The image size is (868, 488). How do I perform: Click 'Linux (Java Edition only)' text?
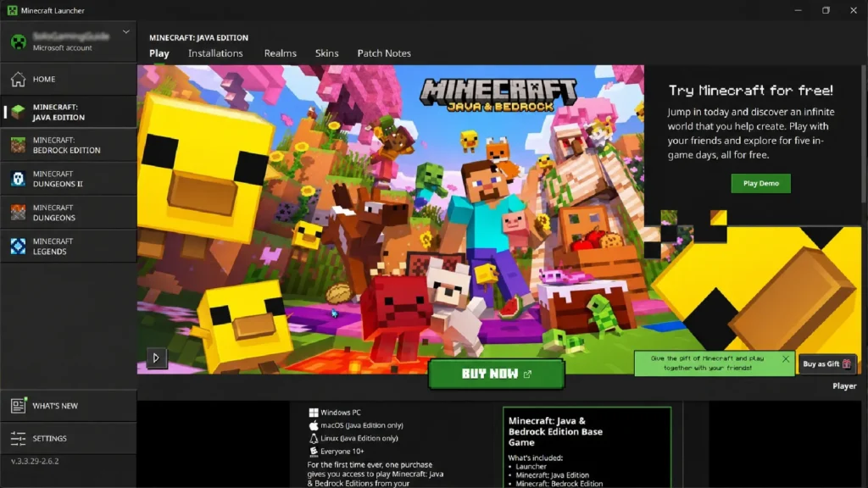(x=359, y=438)
